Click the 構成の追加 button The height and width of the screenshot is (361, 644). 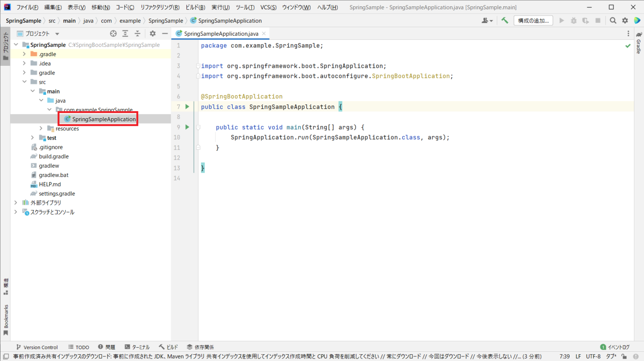click(x=533, y=21)
